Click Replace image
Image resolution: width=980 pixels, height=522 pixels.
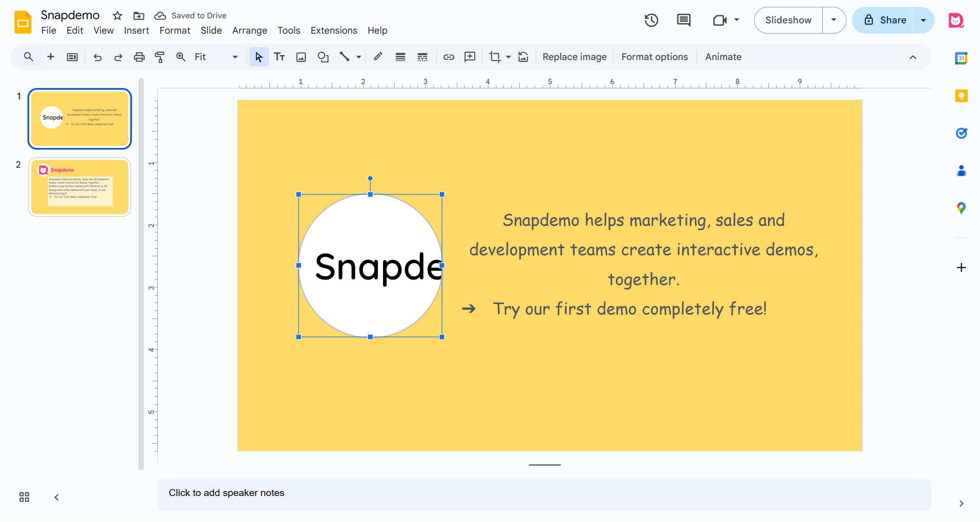574,57
